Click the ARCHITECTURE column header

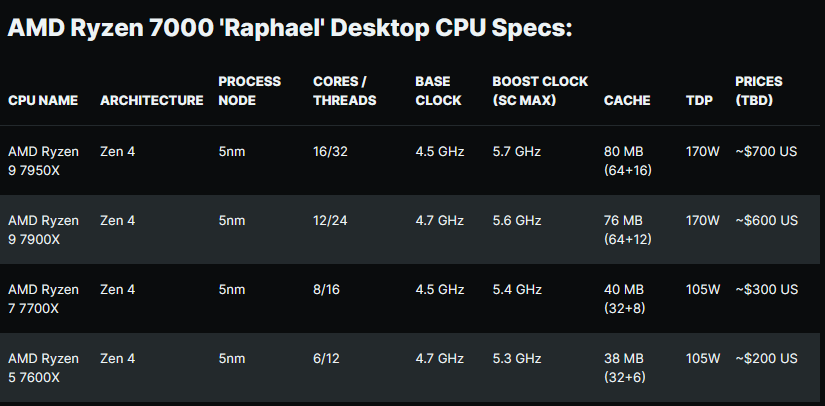point(152,100)
